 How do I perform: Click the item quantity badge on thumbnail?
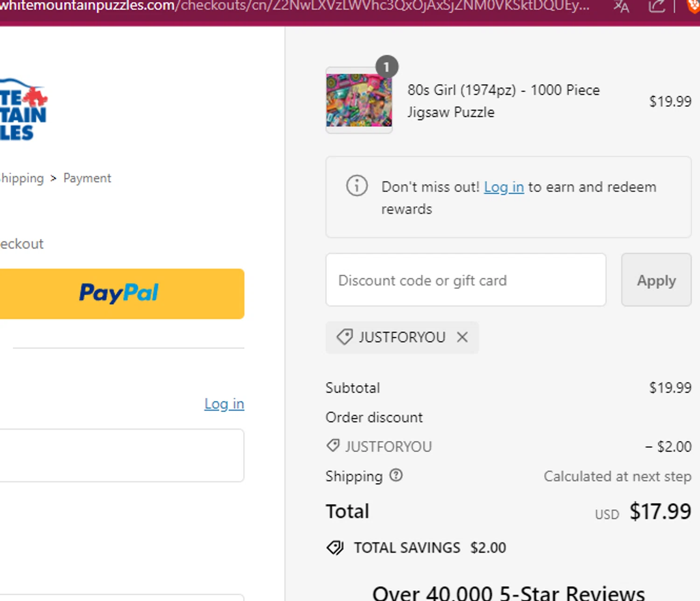(x=387, y=67)
